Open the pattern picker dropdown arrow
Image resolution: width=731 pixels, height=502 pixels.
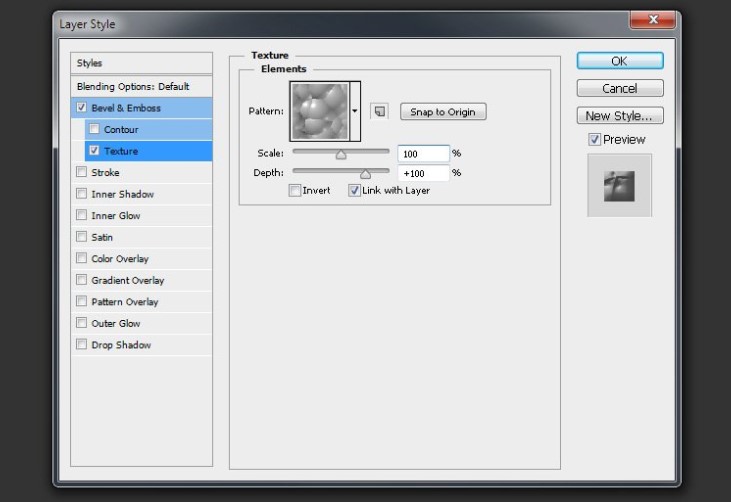pyautogui.click(x=355, y=111)
